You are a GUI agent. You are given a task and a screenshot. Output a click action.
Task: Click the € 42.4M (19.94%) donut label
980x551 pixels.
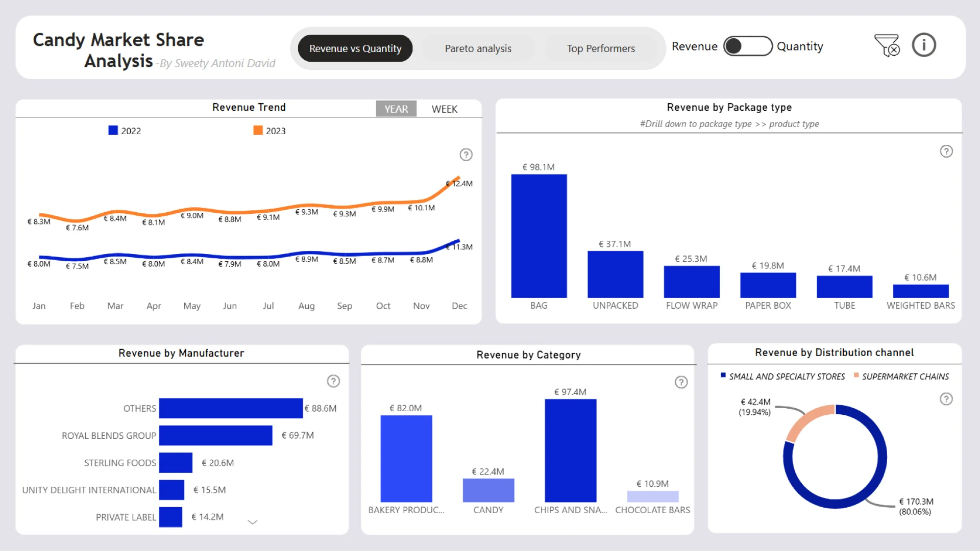click(755, 407)
